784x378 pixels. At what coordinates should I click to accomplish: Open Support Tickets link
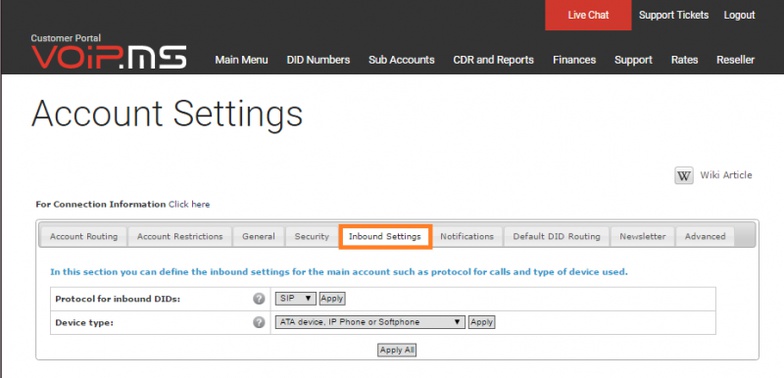674,15
